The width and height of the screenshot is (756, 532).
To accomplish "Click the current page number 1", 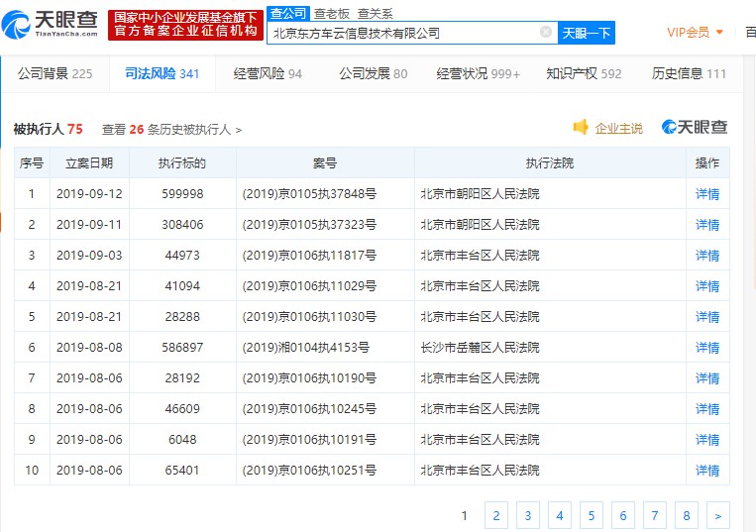I will (465, 515).
